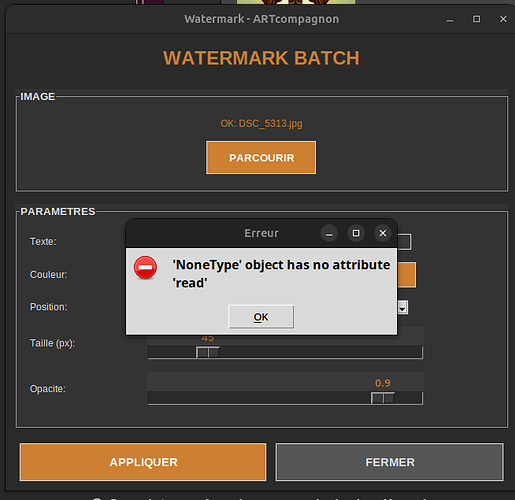Click the Taille (px): label
515x500 pixels.
click(52, 343)
